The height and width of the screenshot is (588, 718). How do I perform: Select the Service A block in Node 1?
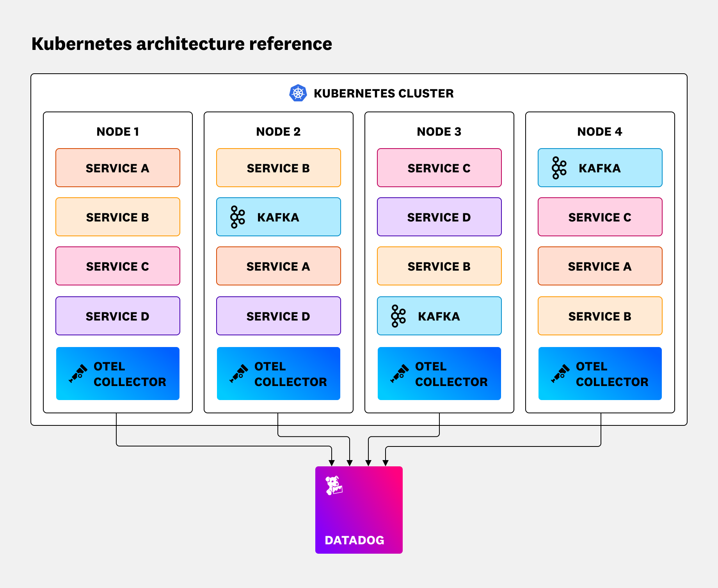[117, 168]
